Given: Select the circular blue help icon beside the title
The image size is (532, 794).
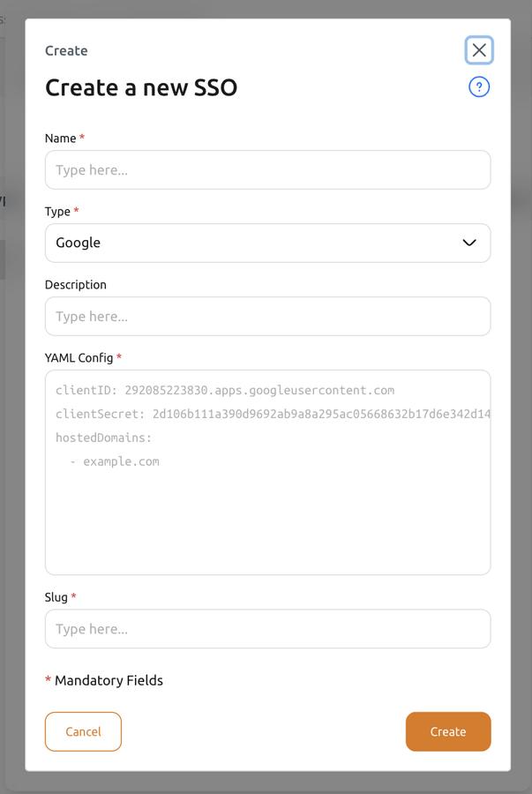Looking at the screenshot, I should tap(477, 86).
